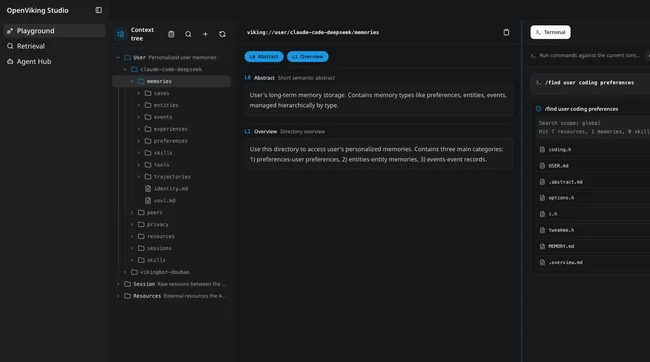
Task: Toggle the L1 Overview pill
Action: [308, 56]
